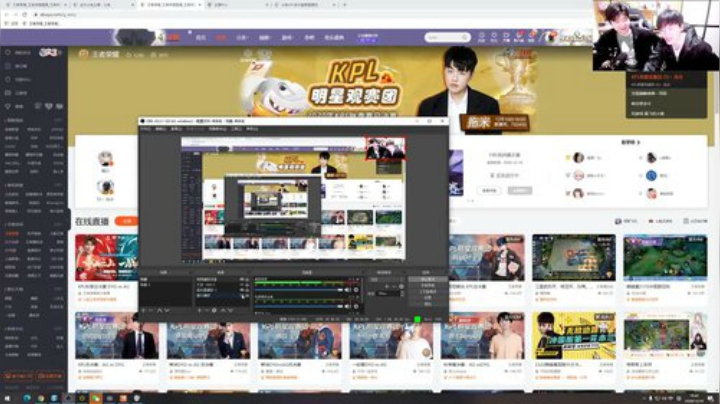Move scene down with Scenes panel down arrow
This screenshot has width=720, height=404.
pyautogui.click(x=167, y=310)
